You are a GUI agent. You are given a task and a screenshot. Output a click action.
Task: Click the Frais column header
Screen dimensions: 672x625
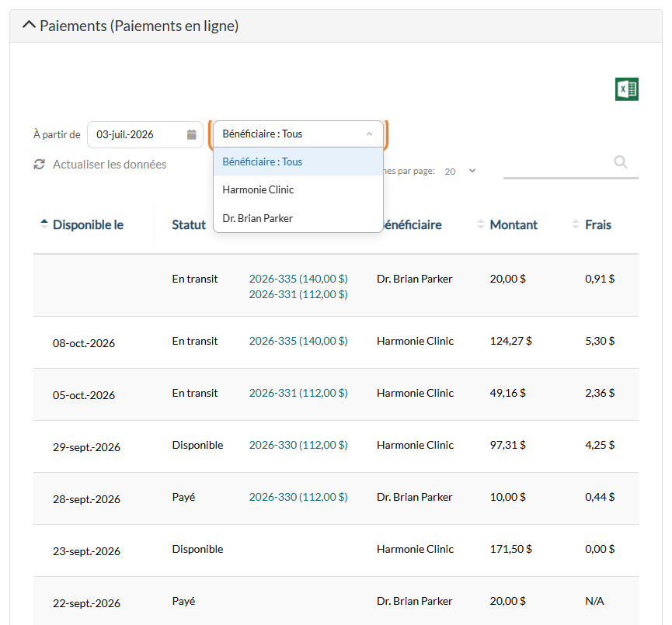tap(598, 225)
